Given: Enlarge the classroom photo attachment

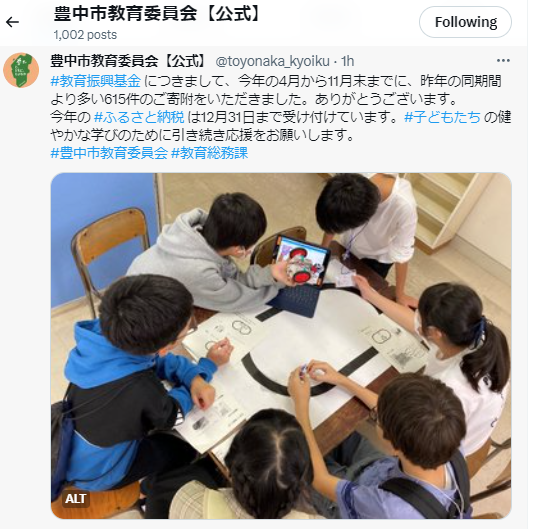Looking at the screenshot, I should point(281,346).
